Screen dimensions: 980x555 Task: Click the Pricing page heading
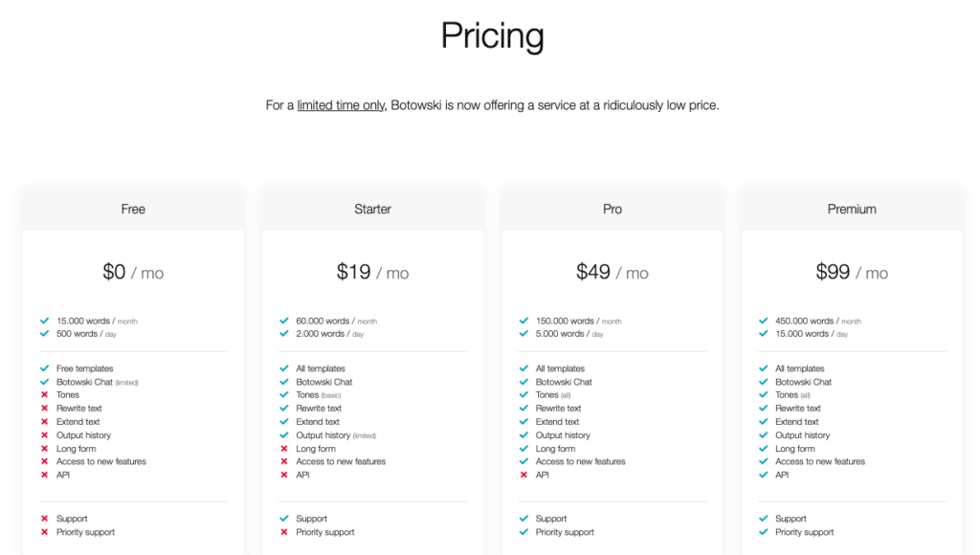tap(491, 36)
